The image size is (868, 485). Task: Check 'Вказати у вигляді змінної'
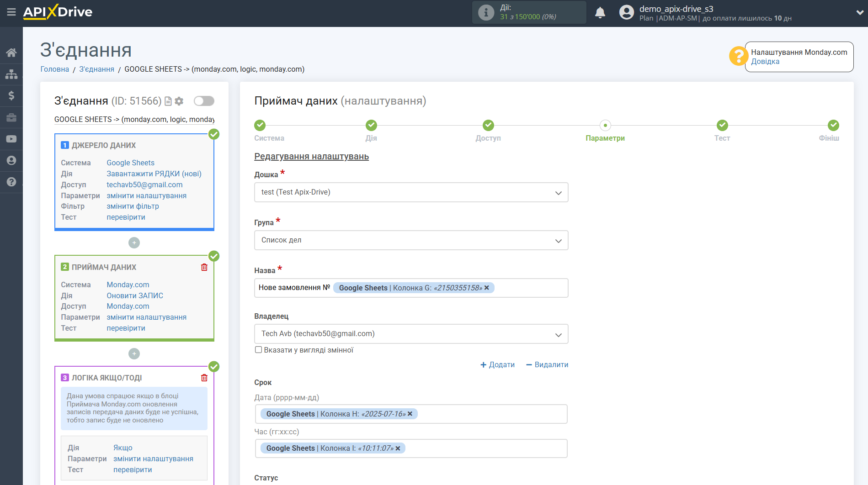258,350
